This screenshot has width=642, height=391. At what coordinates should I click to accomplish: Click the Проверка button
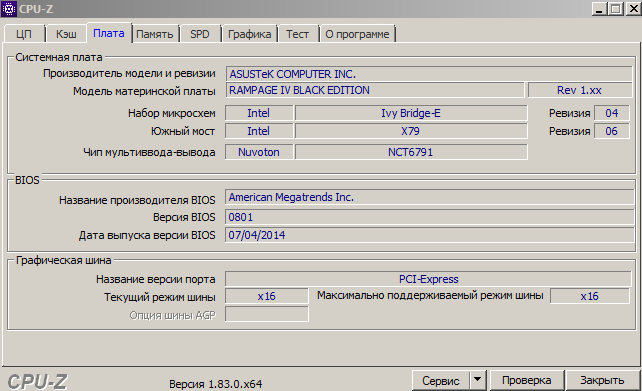pos(527,381)
